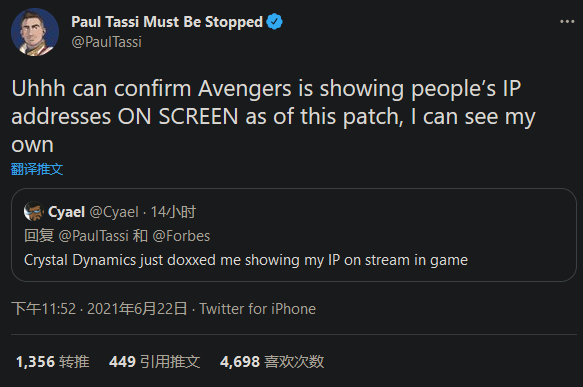Click the 下午11:52 · 2021年6月22日 timestamp
Viewport: 583px width, 387px height.
pos(99,309)
